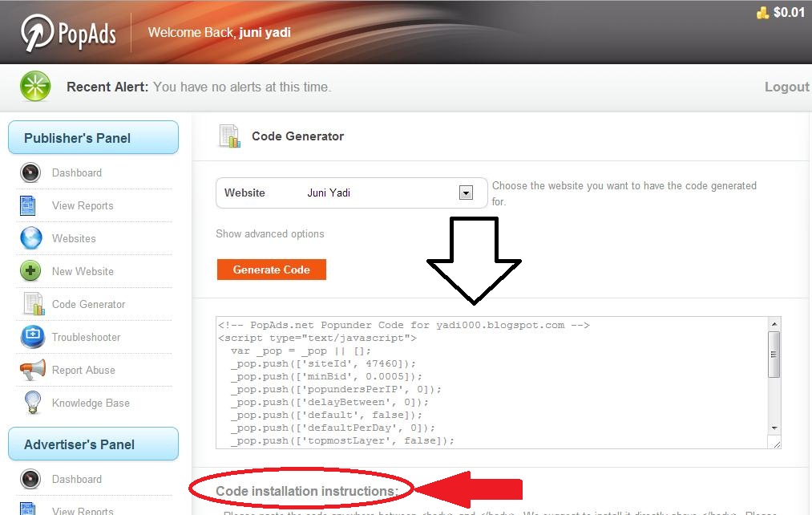Collapse the Advertiser's Panel section
Viewport: 812px width, 515px height.
pos(93,444)
